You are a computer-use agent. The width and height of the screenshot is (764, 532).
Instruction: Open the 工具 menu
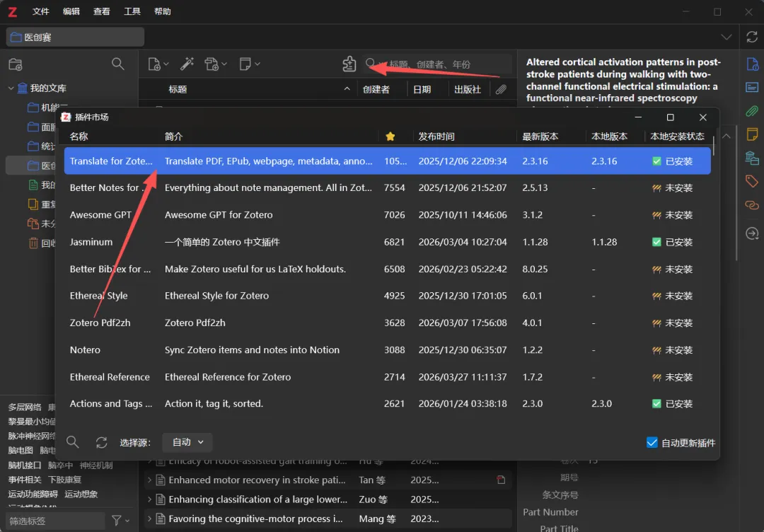click(x=132, y=11)
